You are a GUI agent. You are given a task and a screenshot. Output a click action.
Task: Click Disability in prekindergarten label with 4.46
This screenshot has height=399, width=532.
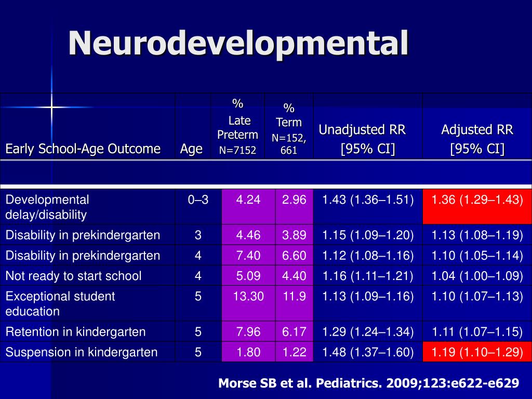(83, 235)
